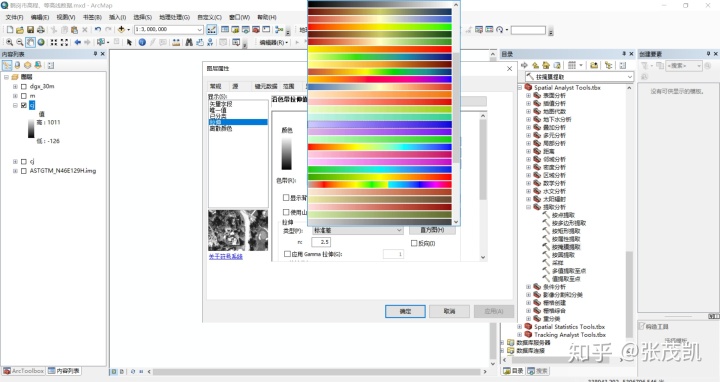Enable 应用 Gamma 拉伸 checkbox
720x382 pixels.
click(287, 253)
